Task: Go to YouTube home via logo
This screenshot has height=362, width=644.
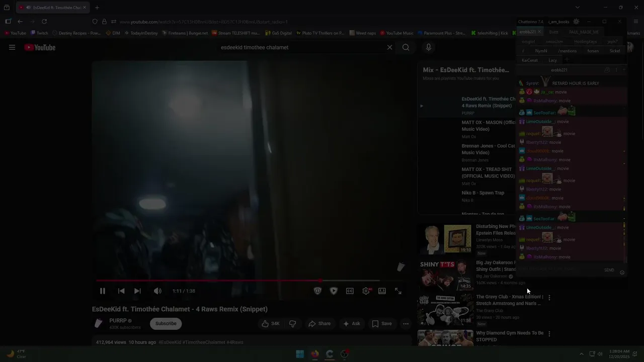Action: coord(40,47)
